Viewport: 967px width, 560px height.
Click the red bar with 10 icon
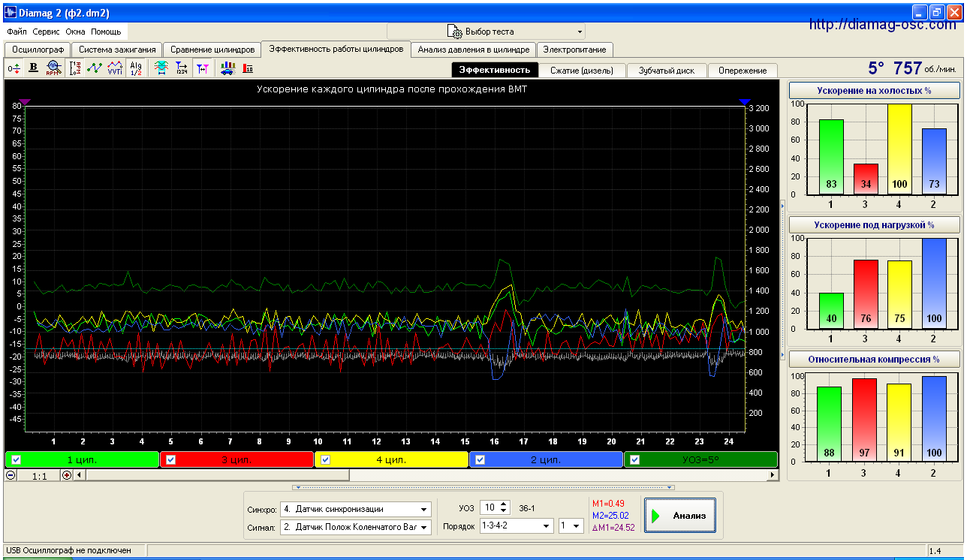click(x=248, y=68)
